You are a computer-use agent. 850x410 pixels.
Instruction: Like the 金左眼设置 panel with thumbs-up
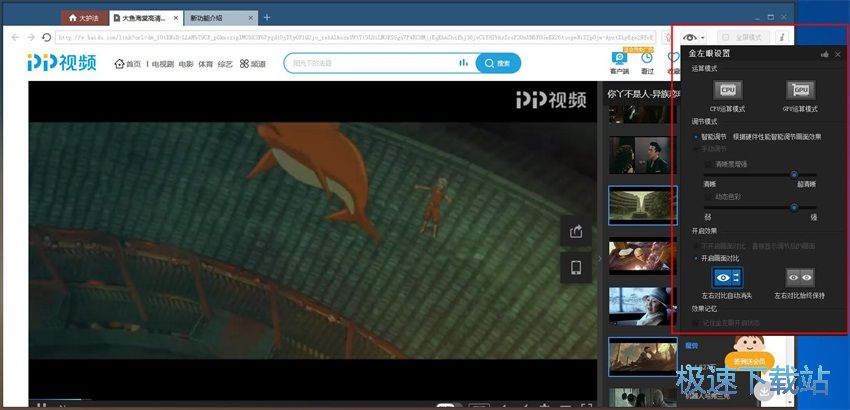(825, 54)
